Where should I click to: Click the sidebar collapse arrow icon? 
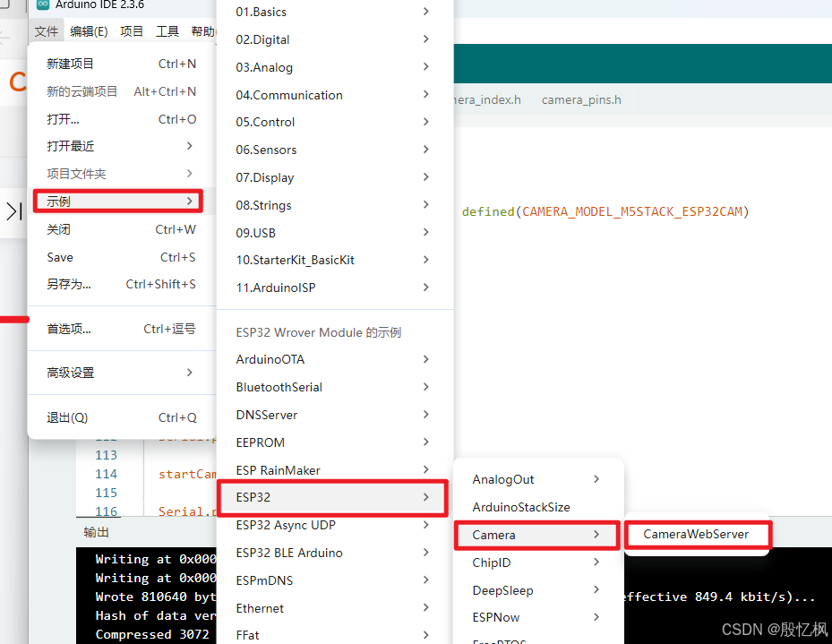[x=14, y=211]
